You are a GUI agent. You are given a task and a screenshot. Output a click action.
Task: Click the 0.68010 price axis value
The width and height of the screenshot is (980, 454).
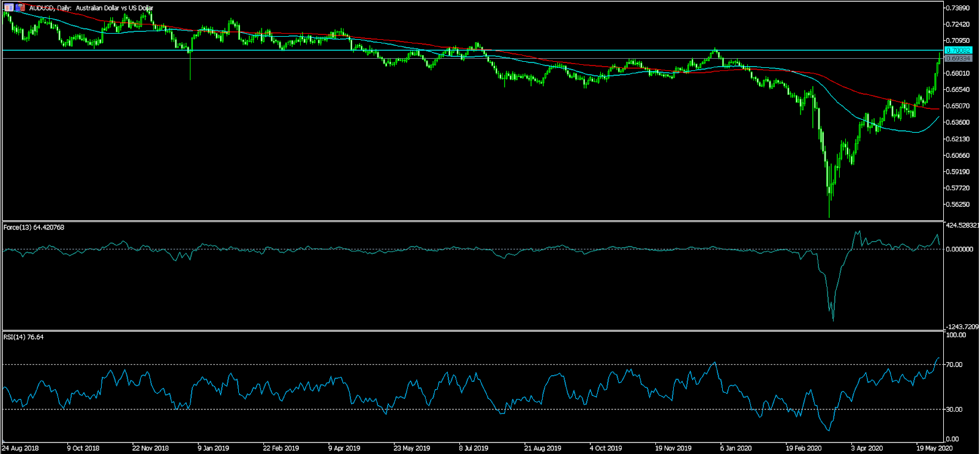tap(958, 73)
